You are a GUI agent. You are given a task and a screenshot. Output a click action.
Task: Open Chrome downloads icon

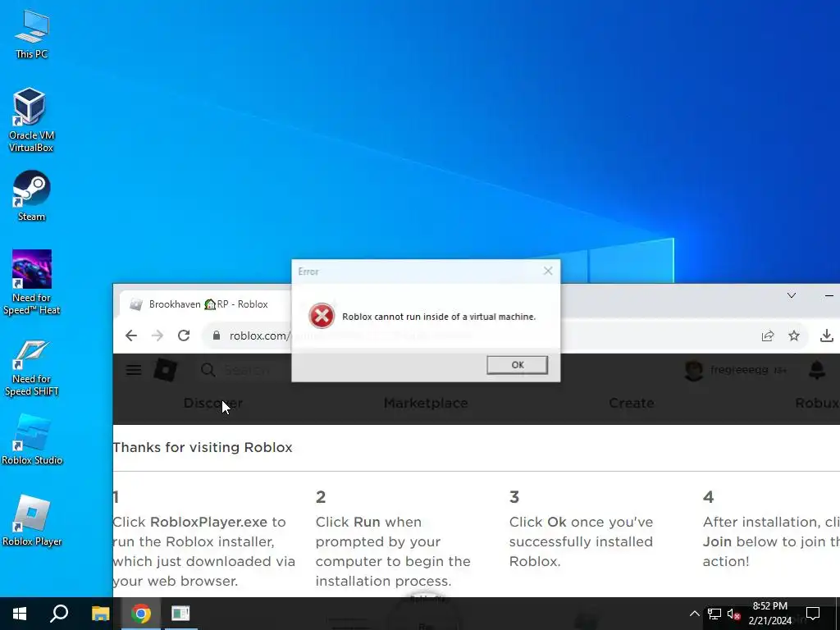827,336
